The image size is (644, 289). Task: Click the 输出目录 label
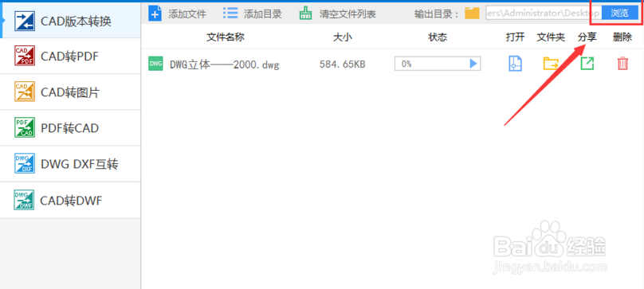437,14
